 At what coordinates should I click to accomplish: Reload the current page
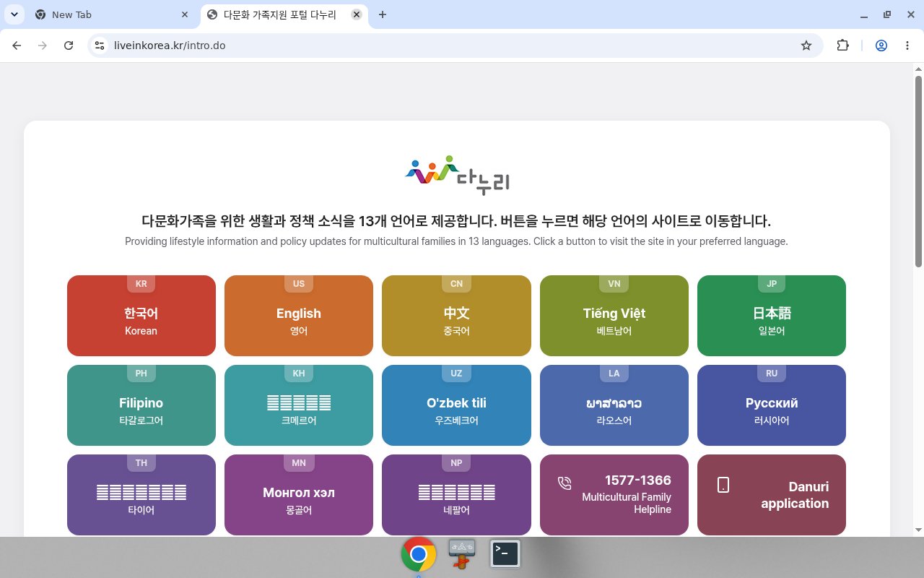tap(69, 46)
